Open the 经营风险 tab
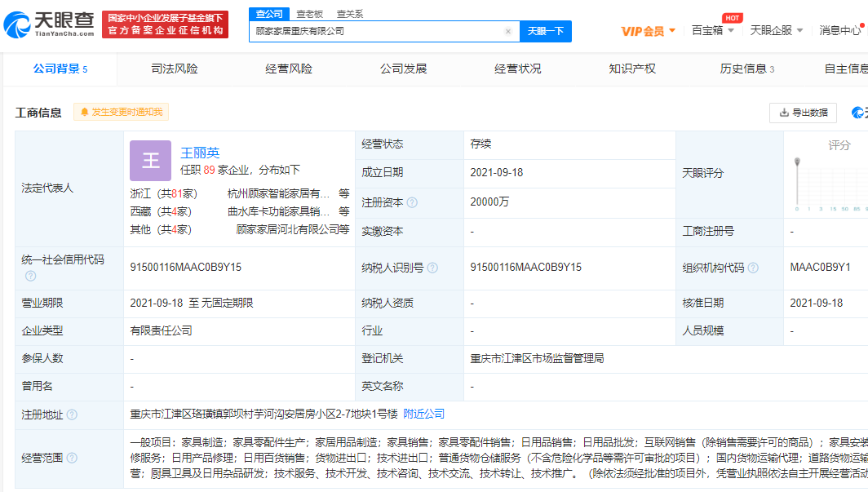The height and width of the screenshot is (492, 868). click(x=289, y=69)
